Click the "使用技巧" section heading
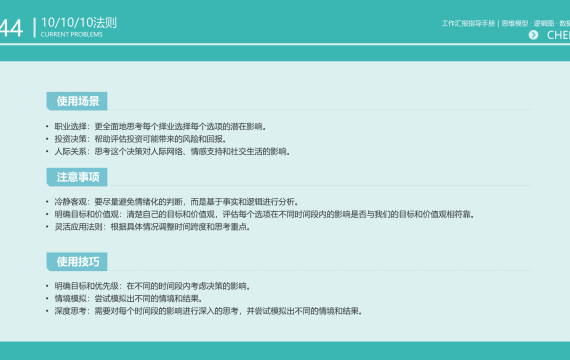 pos(77,261)
